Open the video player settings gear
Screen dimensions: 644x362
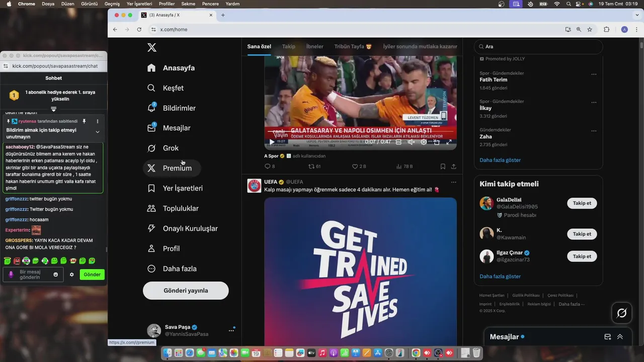(x=424, y=142)
